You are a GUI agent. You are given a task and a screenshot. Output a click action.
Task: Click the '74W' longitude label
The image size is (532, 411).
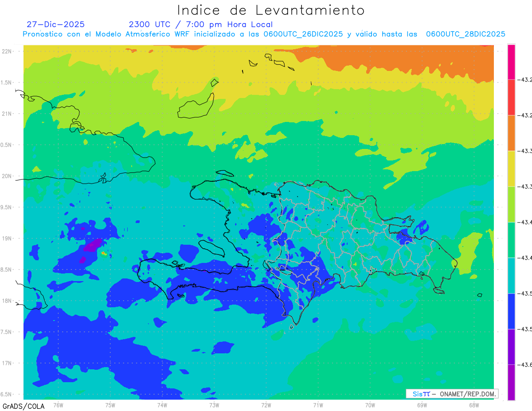pos(162,405)
